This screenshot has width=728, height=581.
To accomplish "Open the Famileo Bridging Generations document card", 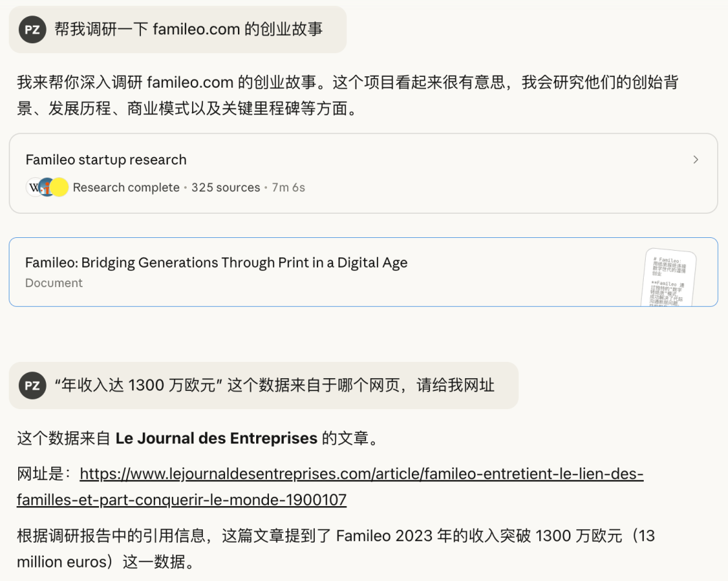I will 363,272.
